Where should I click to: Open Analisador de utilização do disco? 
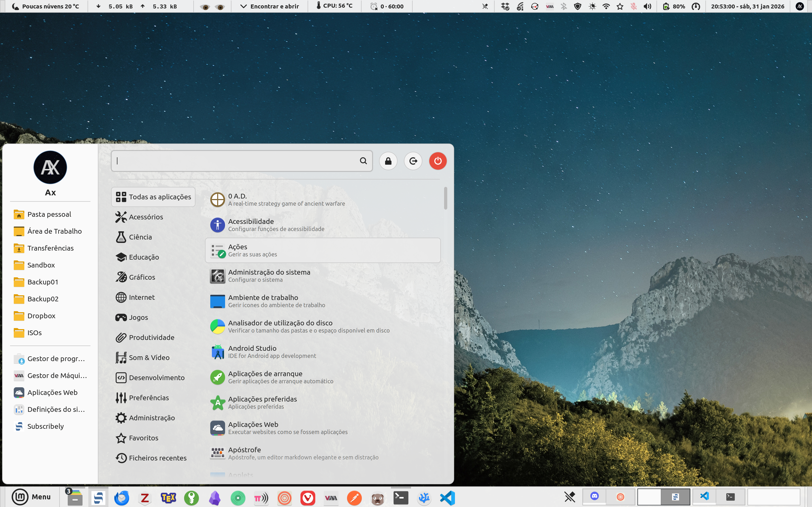[x=280, y=326]
